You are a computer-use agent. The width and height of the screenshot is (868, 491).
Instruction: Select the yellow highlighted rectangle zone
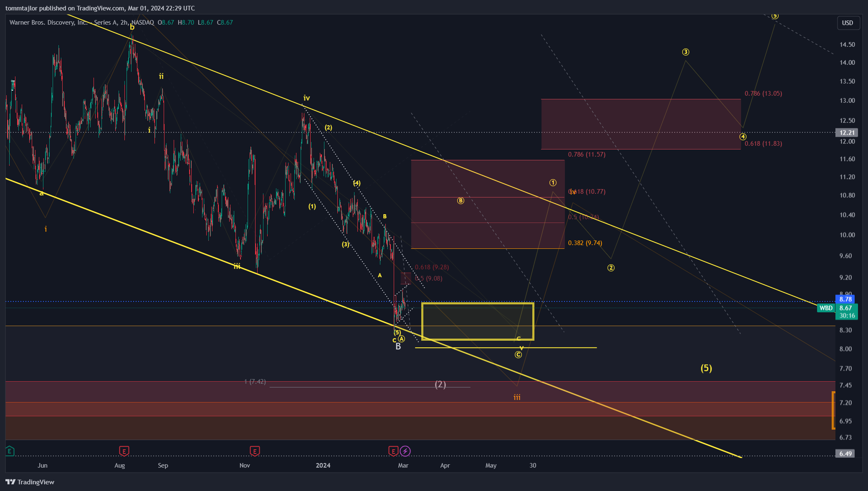pos(478,321)
